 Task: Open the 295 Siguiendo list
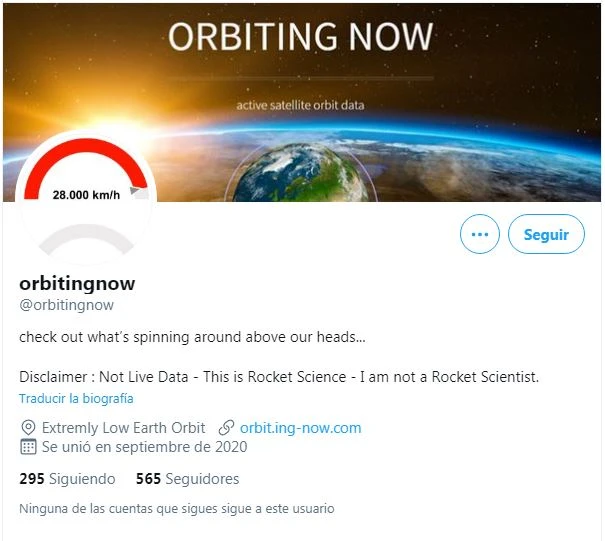[67, 479]
